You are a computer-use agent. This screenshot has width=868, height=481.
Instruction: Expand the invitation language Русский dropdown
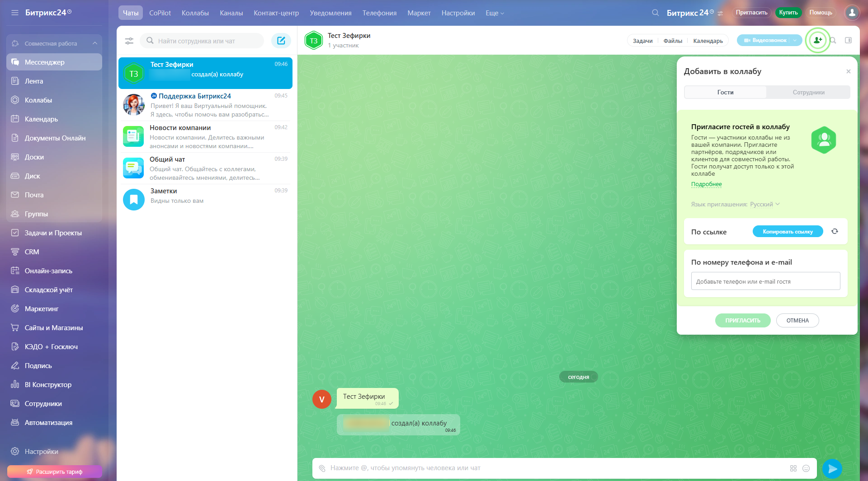pyautogui.click(x=764, y=204)
